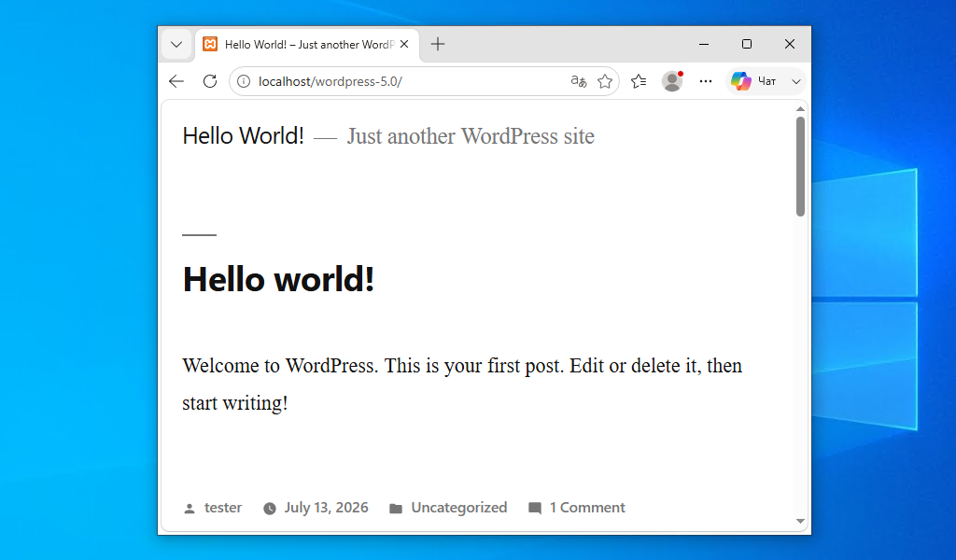Select the Hello World browser tab
Image resolution: width=956 pixels, height=560 pixels.
(307, 45)
